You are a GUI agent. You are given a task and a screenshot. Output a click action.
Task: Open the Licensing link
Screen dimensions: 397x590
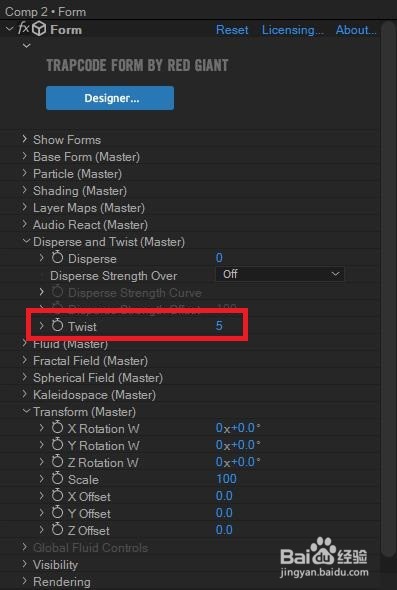tap(292, 30)
